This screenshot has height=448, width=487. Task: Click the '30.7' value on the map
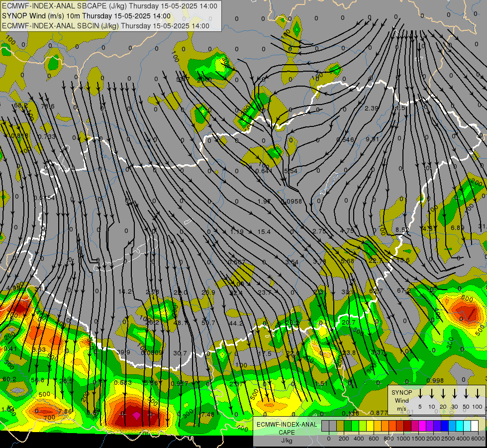tap(180, 353)
